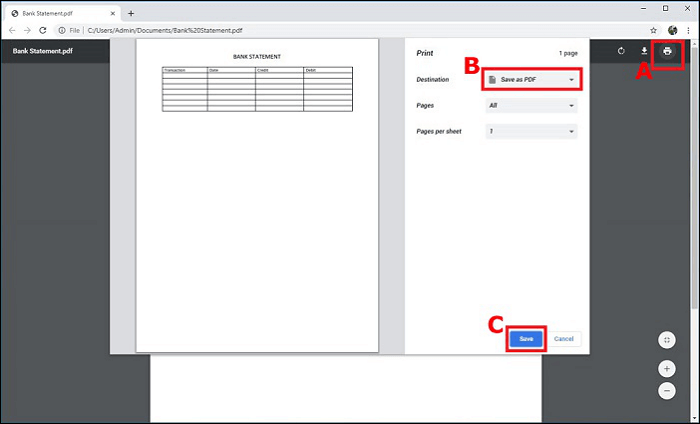
Task: Click the Chrome profile avatar
Action: (672, 30)
